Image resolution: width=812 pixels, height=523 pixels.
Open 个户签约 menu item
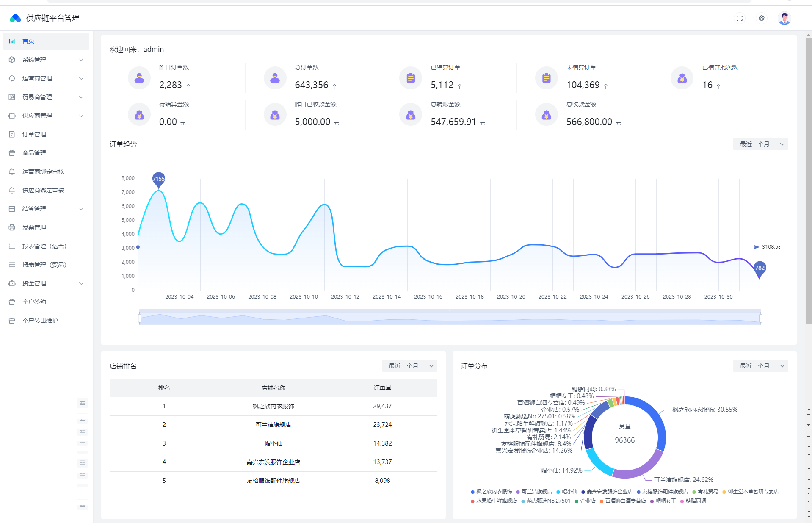pyautogui.click(x=46, y=302)
